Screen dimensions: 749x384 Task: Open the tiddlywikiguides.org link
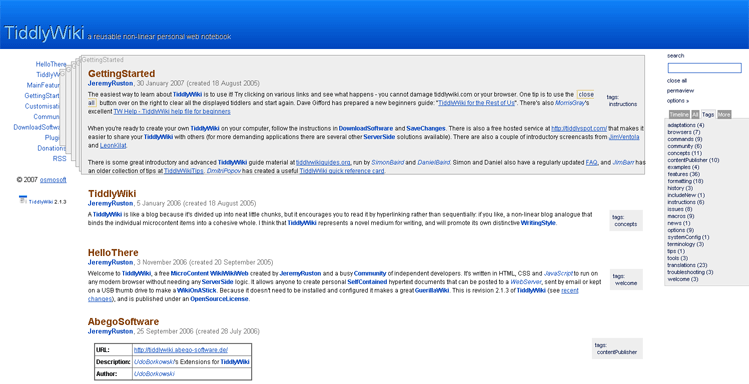coord(323,162)
